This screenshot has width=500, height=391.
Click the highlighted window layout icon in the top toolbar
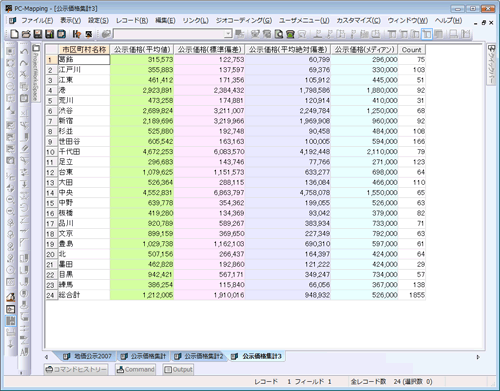coord(427,34)
